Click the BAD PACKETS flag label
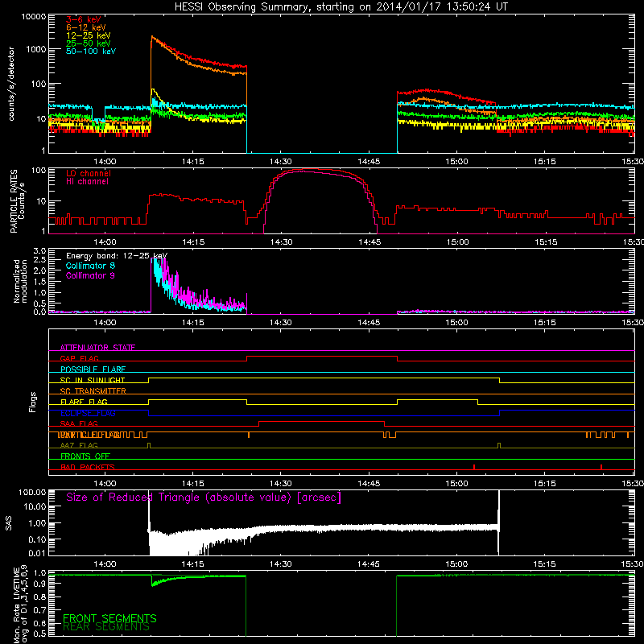Screen dimensions: 644x644 click(88, 467)
